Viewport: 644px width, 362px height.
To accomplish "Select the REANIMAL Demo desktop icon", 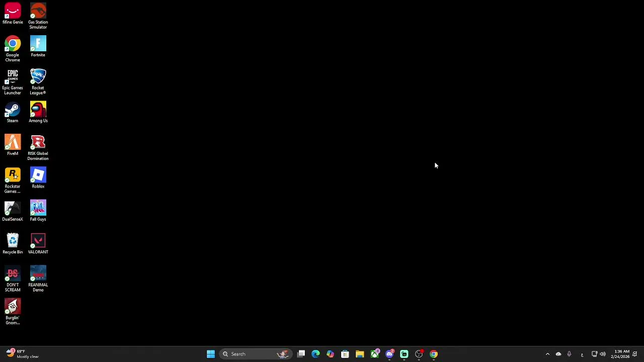I will pos(38,279).
